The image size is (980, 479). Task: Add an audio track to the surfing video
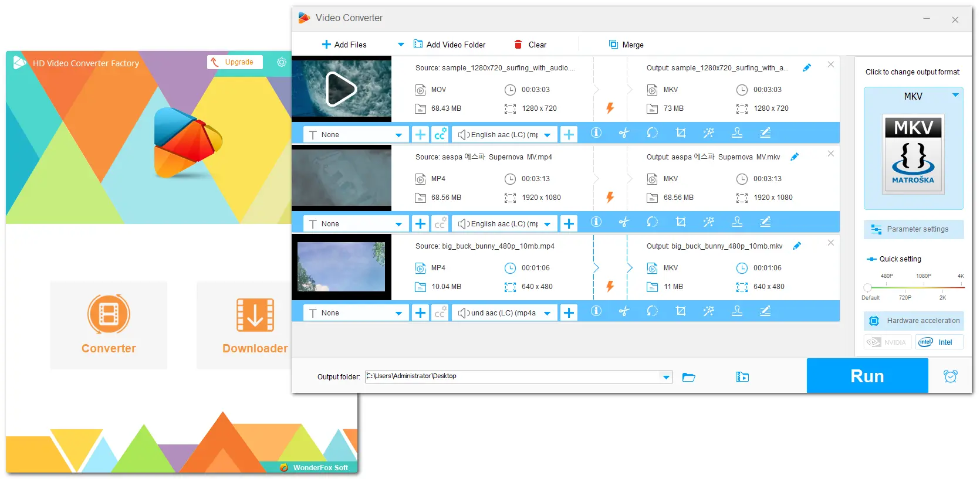(569, 134)
